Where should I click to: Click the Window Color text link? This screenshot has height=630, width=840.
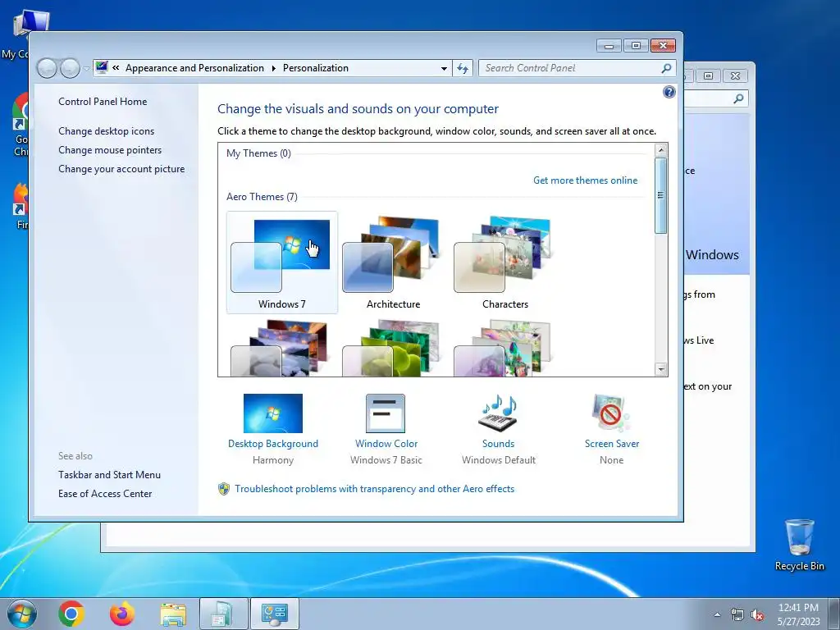click(386, 444)
